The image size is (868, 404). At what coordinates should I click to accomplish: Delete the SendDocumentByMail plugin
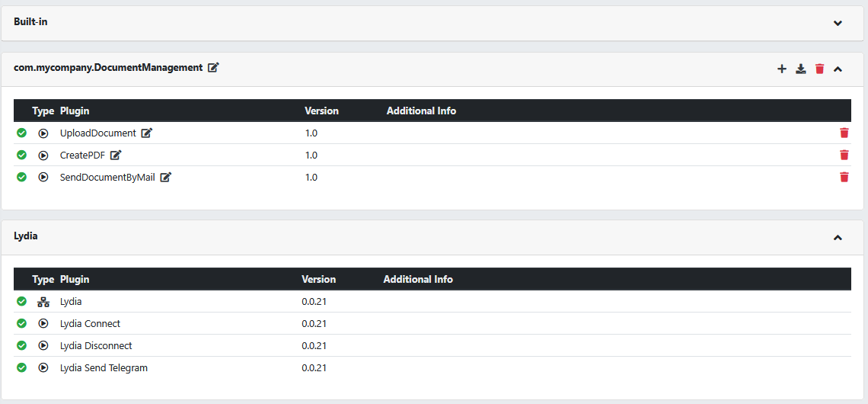(x=844, y=178)
